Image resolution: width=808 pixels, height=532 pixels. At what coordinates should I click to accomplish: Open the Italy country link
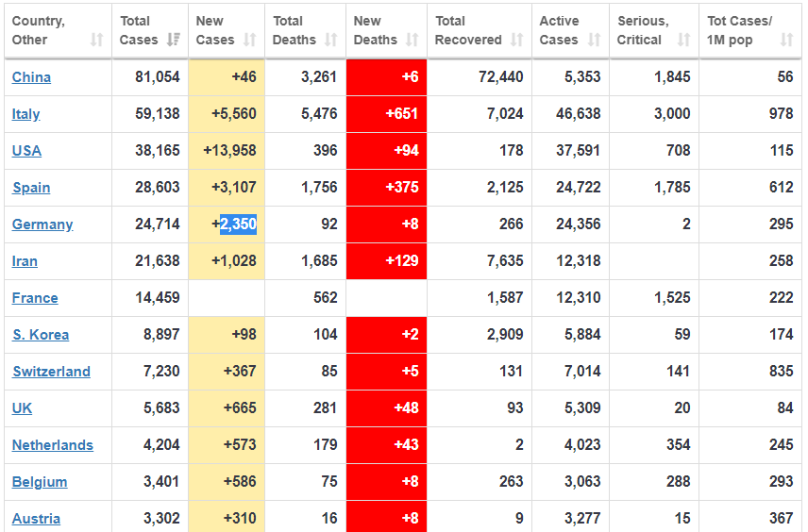[x=25, y=114]
